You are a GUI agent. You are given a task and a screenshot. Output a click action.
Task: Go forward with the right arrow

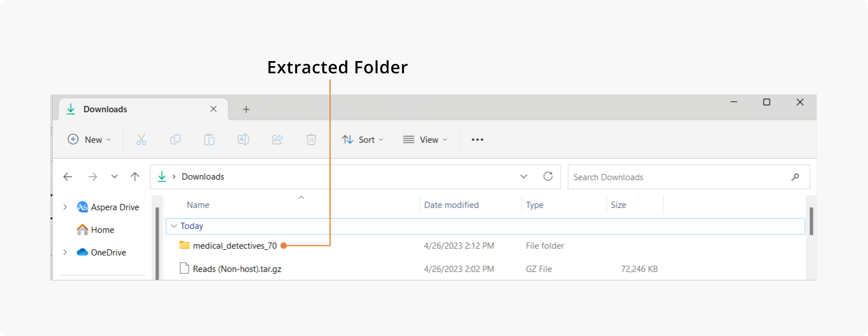coord(93,177)
